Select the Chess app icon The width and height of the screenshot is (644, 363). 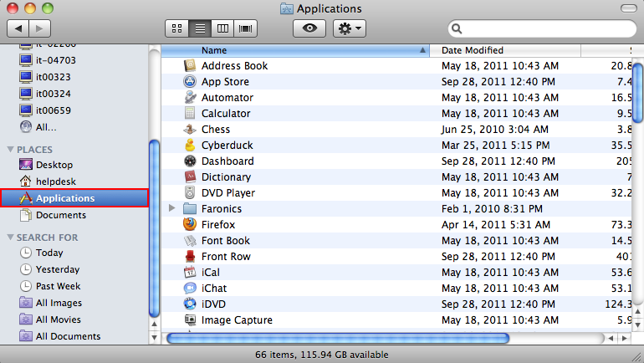(190, 130)
